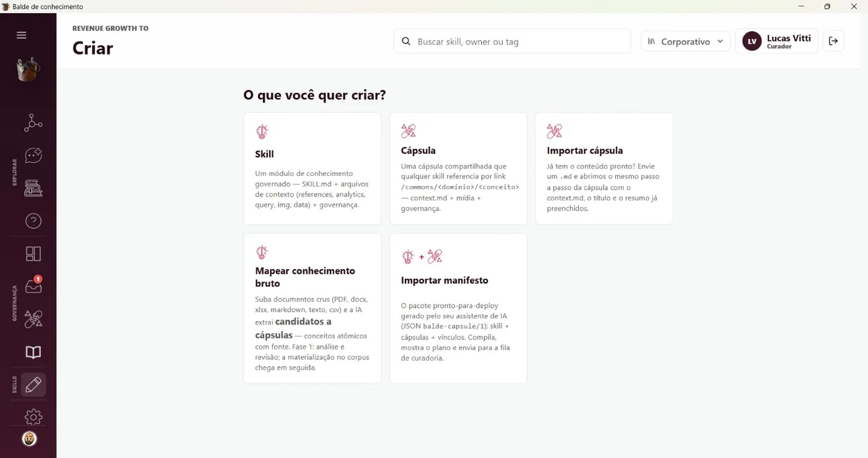868x458 pixels.
Task: Click the icon on Importar cápsula card
Action: pos(554,131)
